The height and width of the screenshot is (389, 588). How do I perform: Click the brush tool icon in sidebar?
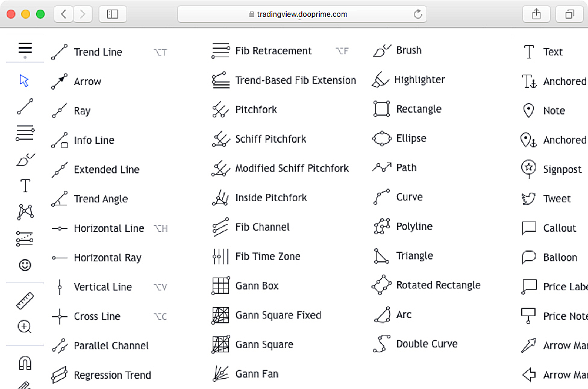tap(25, 160)
